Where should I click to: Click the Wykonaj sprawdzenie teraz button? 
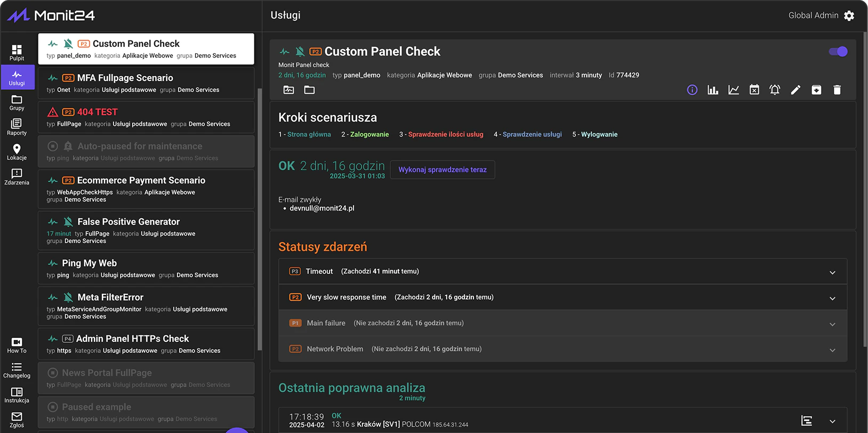[x=443, y=170]
